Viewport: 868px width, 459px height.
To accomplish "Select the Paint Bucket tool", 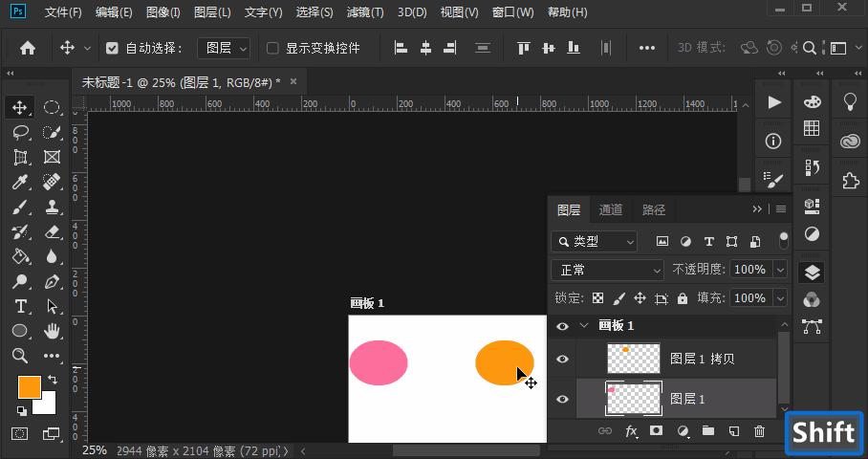I will 20,256.
